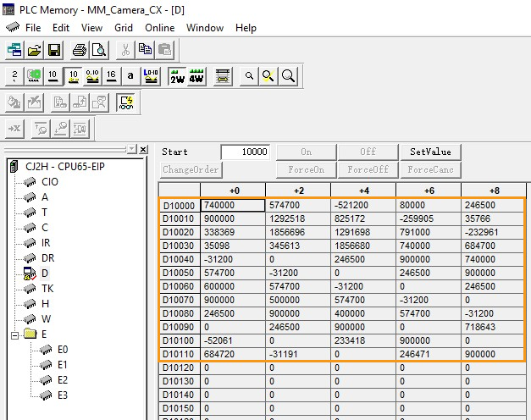Viewport: 531px width, 420px height.
Task: Click the Save floppy disk icon
Action: 54,50
